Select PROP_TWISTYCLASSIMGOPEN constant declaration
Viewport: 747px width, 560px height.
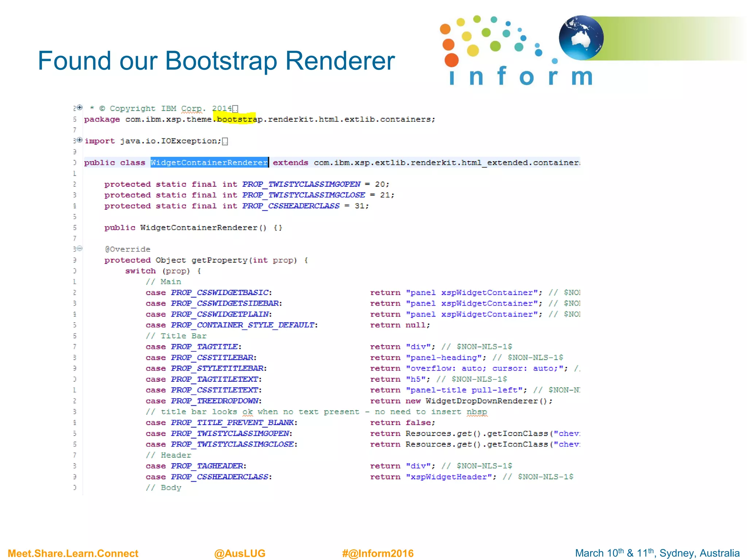[x=247, y=184]
